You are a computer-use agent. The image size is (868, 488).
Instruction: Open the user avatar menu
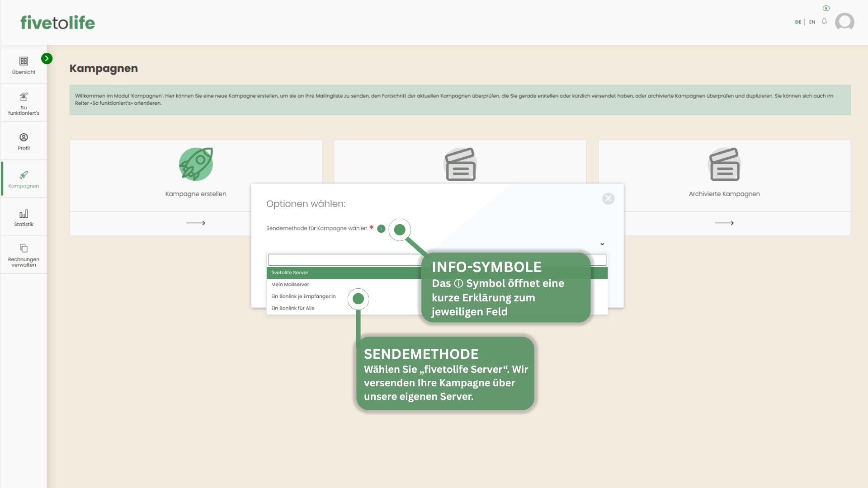(844, 22)
